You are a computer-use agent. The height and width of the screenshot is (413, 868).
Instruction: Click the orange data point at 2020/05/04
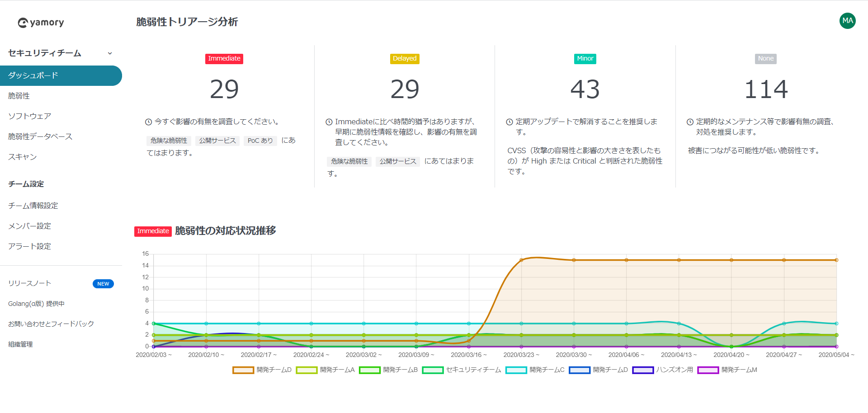click(836, 260)
